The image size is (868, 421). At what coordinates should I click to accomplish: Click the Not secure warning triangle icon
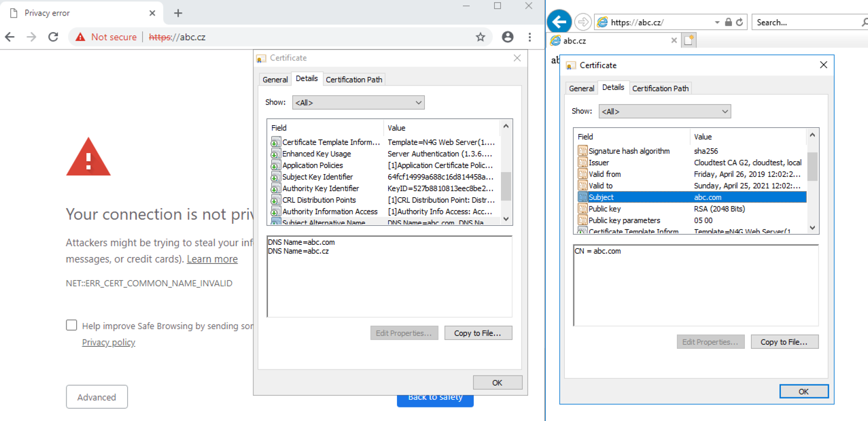click(80, 37)
